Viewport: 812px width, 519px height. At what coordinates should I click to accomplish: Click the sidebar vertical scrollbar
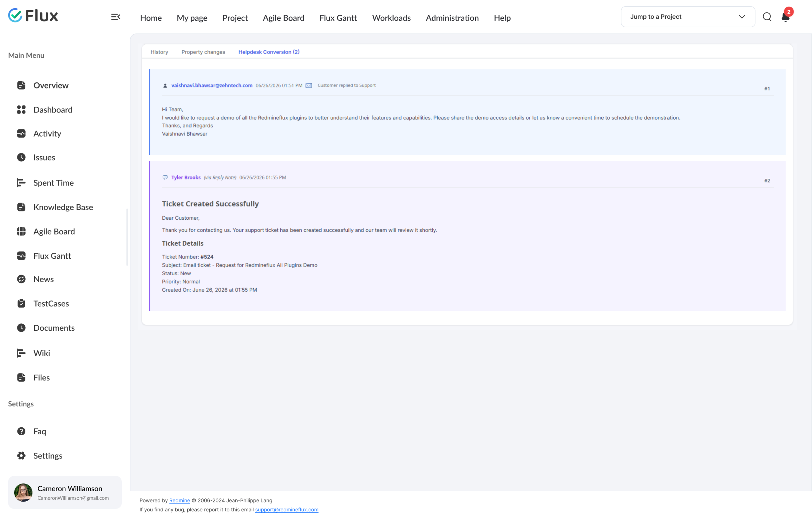tap(127, 237)
